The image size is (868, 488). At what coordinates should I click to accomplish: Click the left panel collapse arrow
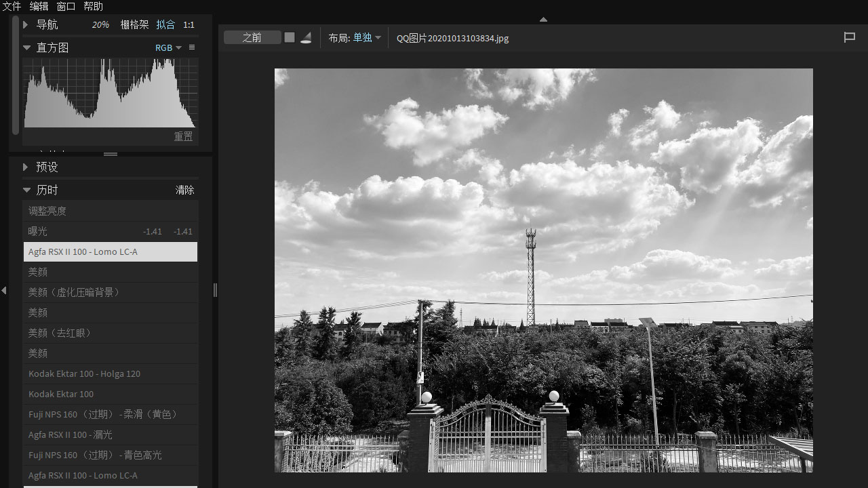coord(4,290)
